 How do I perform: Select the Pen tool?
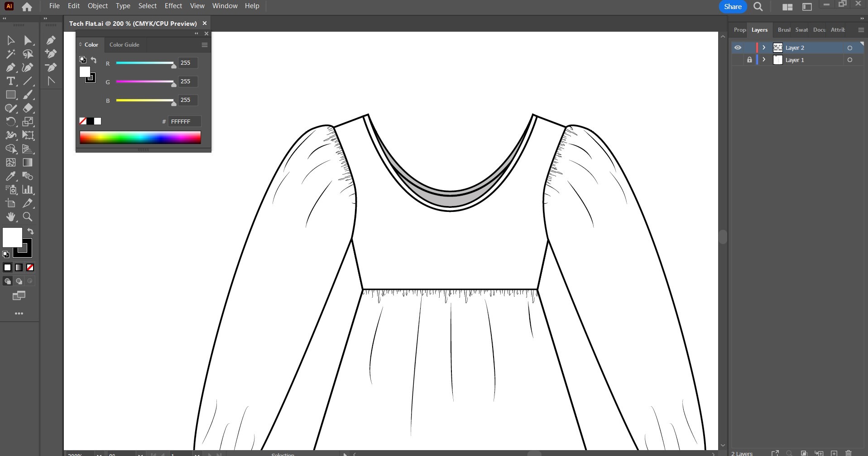click(10, 67)
